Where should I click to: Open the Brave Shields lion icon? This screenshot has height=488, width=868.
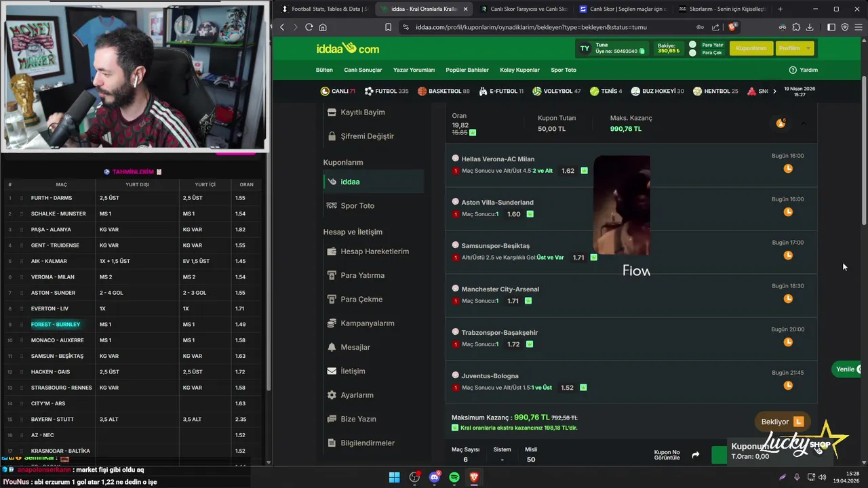tap(732, 27)
